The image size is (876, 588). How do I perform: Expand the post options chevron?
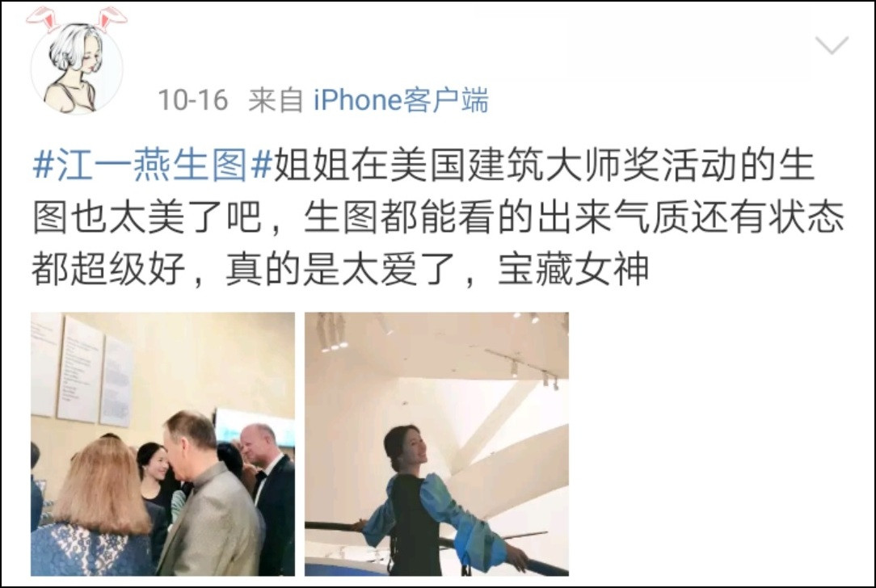click(832, 45)
